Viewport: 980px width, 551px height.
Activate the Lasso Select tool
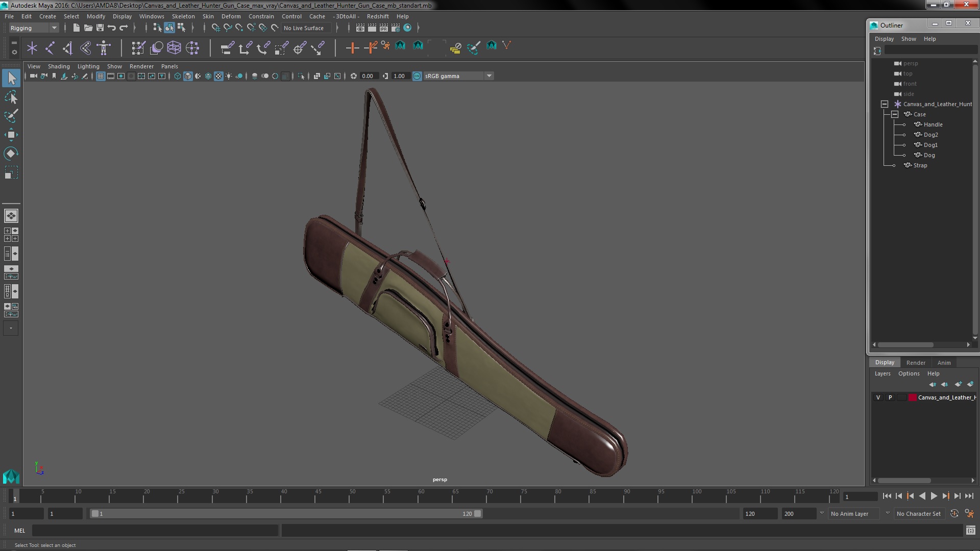11,97
